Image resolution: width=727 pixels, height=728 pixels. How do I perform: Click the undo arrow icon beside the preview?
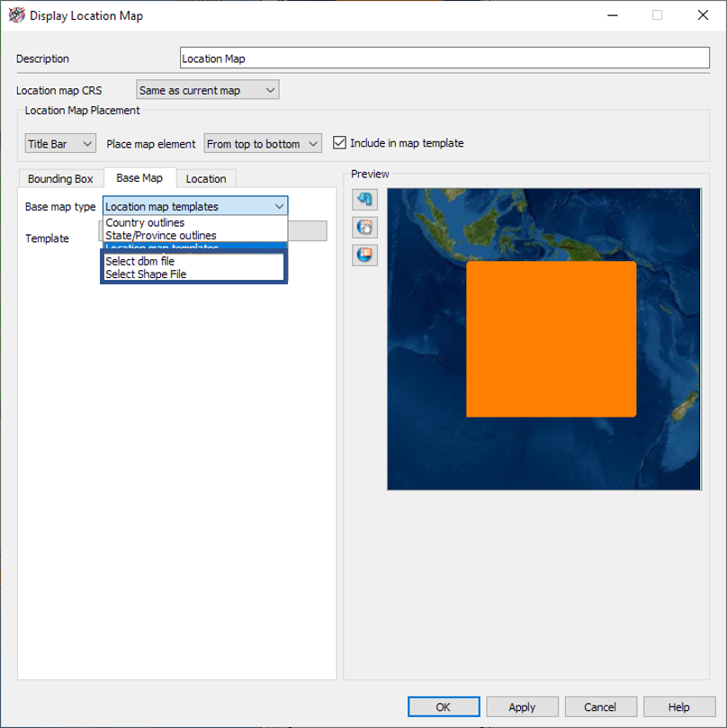point(364,199)
